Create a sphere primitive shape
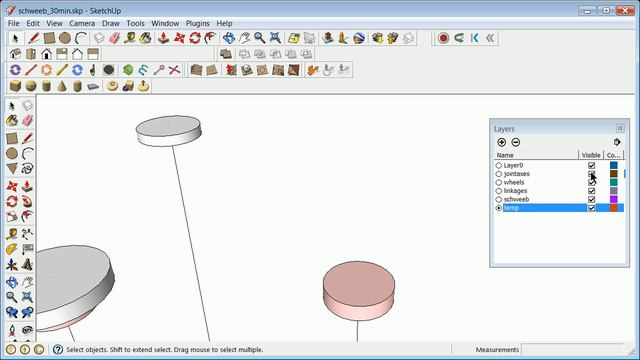 [31, 86]
